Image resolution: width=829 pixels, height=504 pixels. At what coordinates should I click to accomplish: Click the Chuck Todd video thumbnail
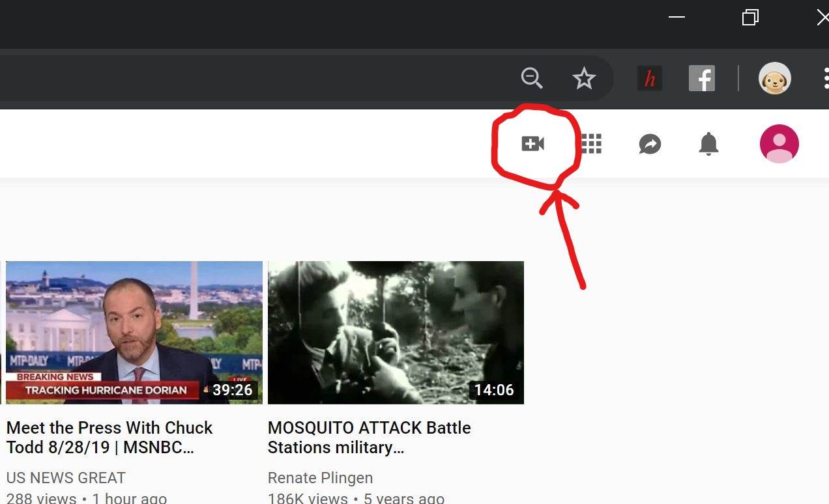pyautogui.click(x=134, y=332)
